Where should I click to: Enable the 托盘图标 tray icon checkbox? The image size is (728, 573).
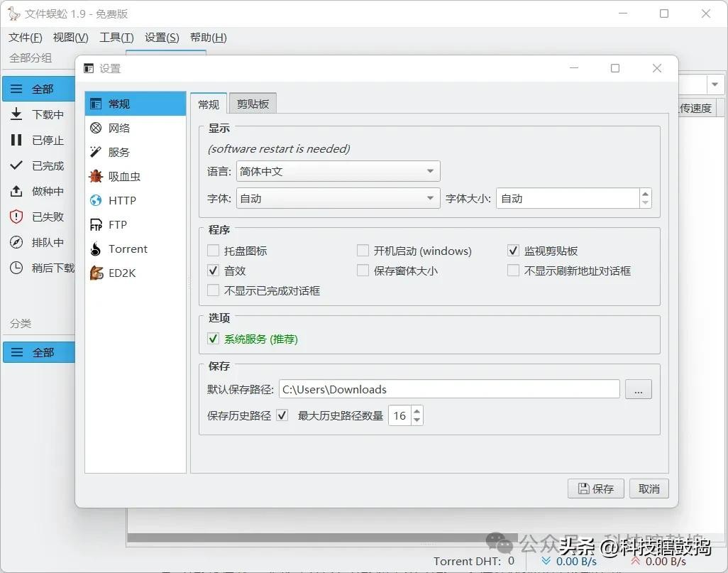tap(213, 251)
